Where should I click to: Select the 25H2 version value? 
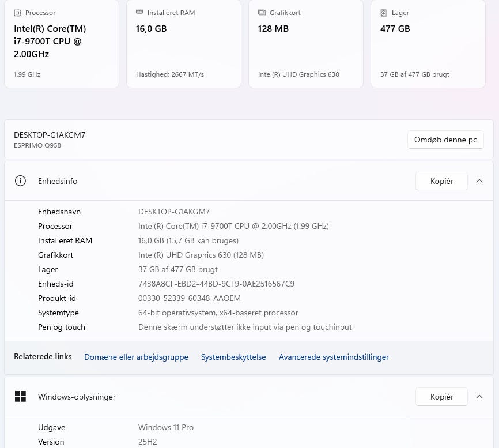click(148, 442)
